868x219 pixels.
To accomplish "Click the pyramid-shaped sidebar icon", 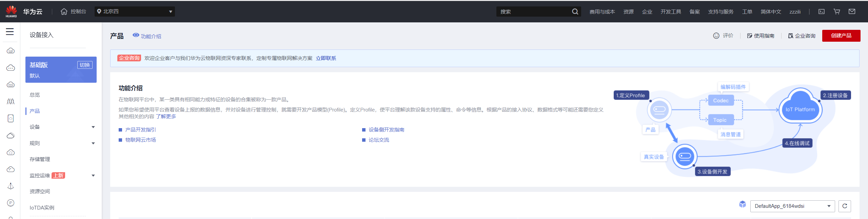I will (x=11, y=186).
